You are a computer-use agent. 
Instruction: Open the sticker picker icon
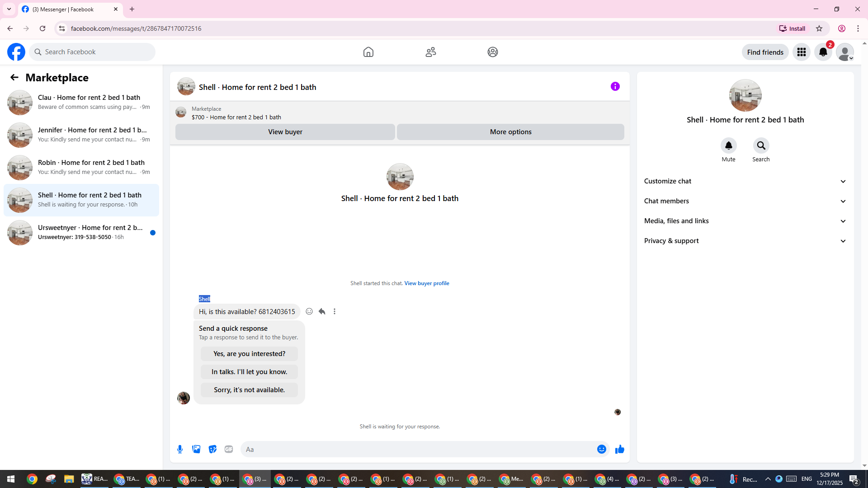pyautogui.click(x=212, y=449)
